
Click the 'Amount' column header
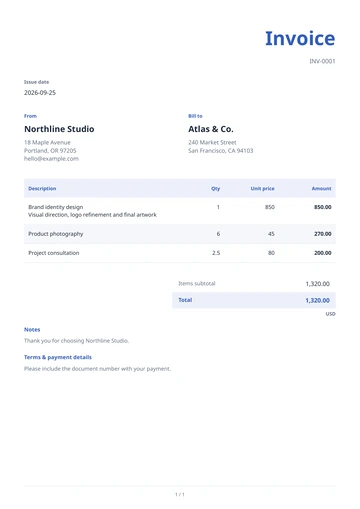pos(321,189)
